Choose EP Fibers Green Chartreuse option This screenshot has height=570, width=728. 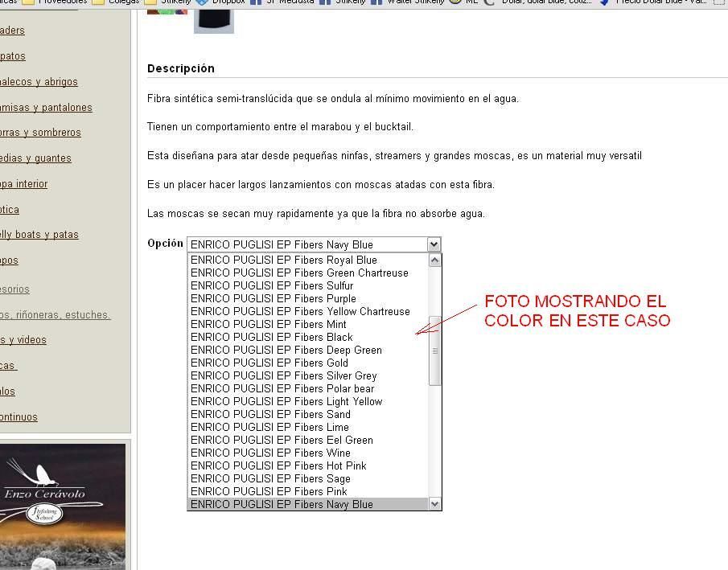(308, 273)
